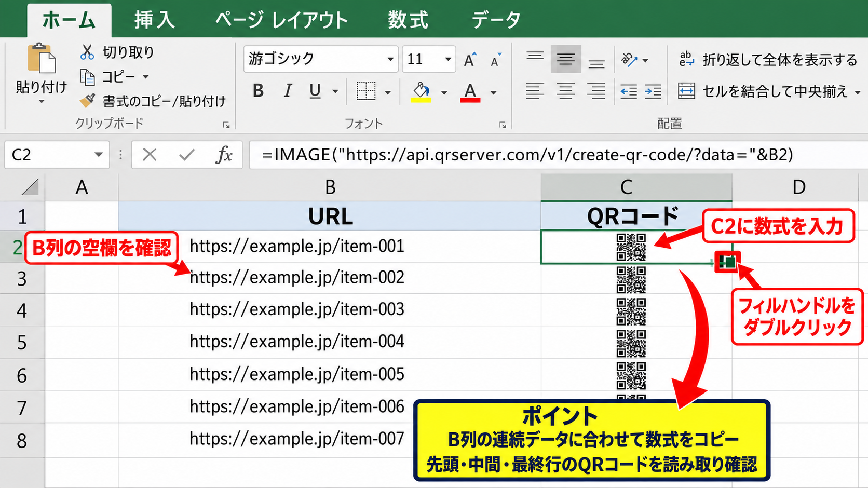Screen dimensions: 868x488
Task: Open the font group dialog launcher
Action: pyautogui.click(x=503, y=125)
